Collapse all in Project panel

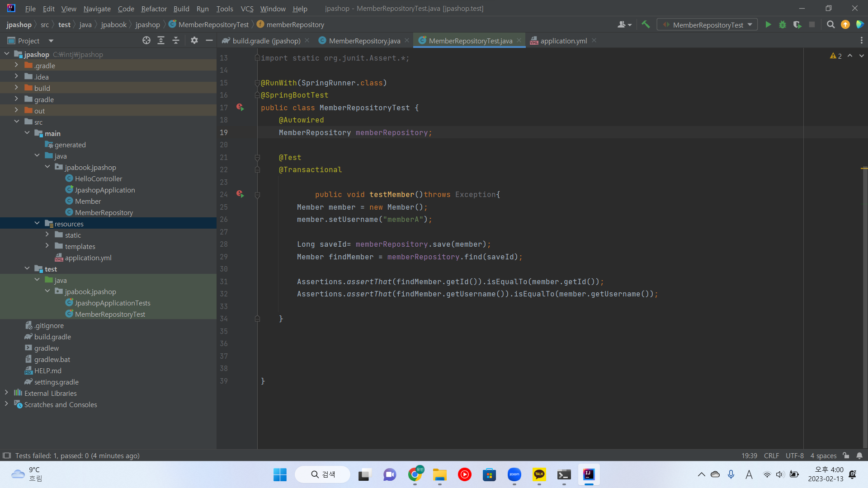point(176,41)
